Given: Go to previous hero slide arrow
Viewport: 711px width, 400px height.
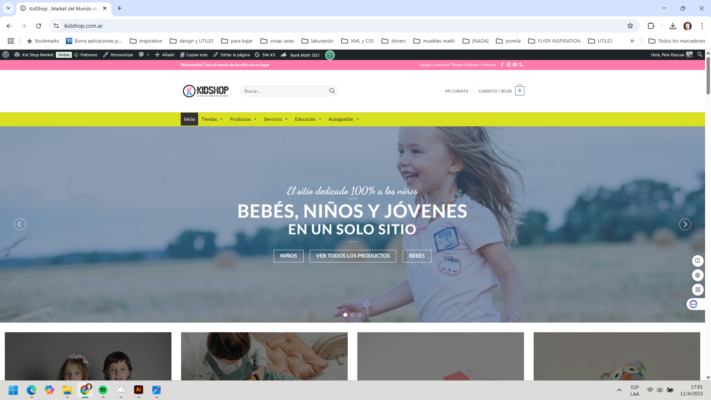Looking at the screenshot, I should point(20,224).
